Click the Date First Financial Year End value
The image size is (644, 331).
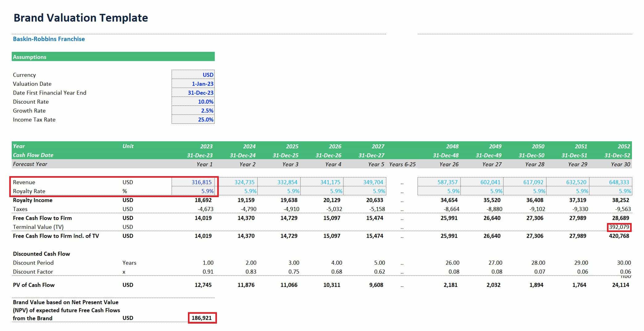193,93
